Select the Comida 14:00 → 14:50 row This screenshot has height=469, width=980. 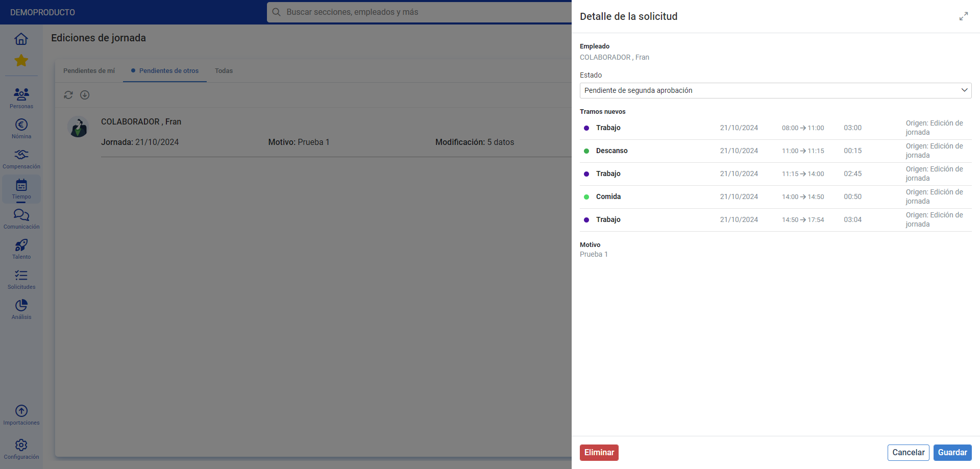776,197
